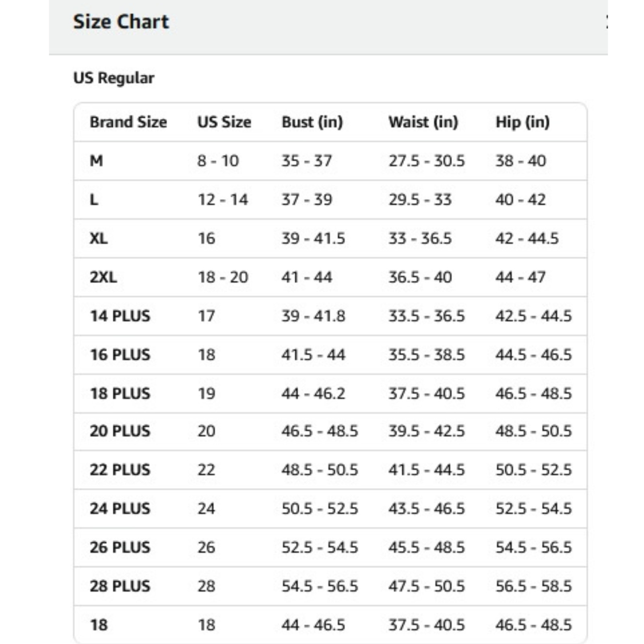Click the 14 PLUS row label
Image resolution: width=644 pixels, height=644 pixels.
[120, 316]
